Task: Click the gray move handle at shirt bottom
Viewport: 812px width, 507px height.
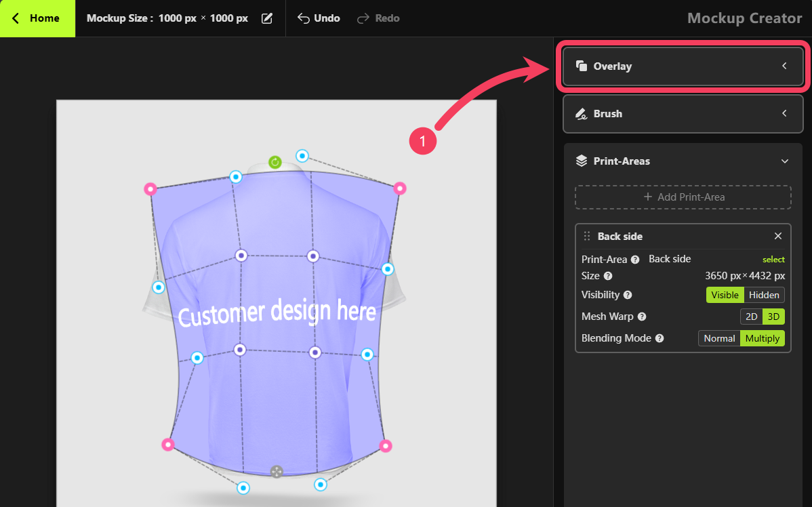Action: (277, 471)
